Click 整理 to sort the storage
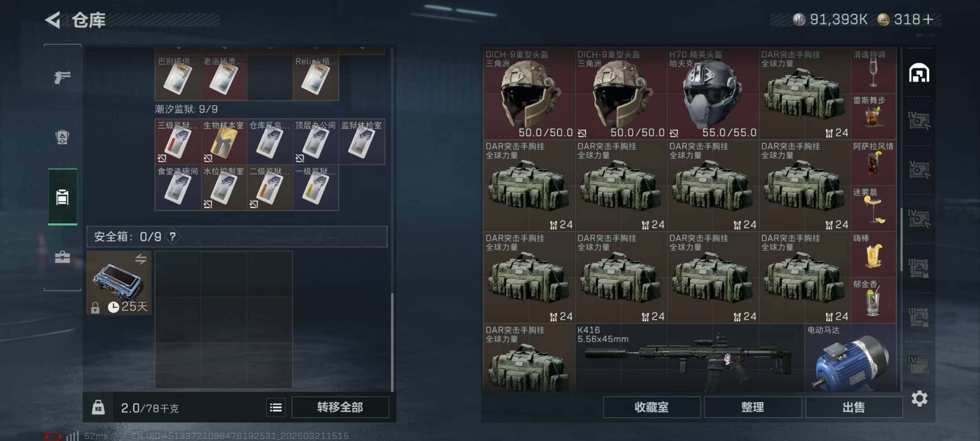 pos(753,407)
